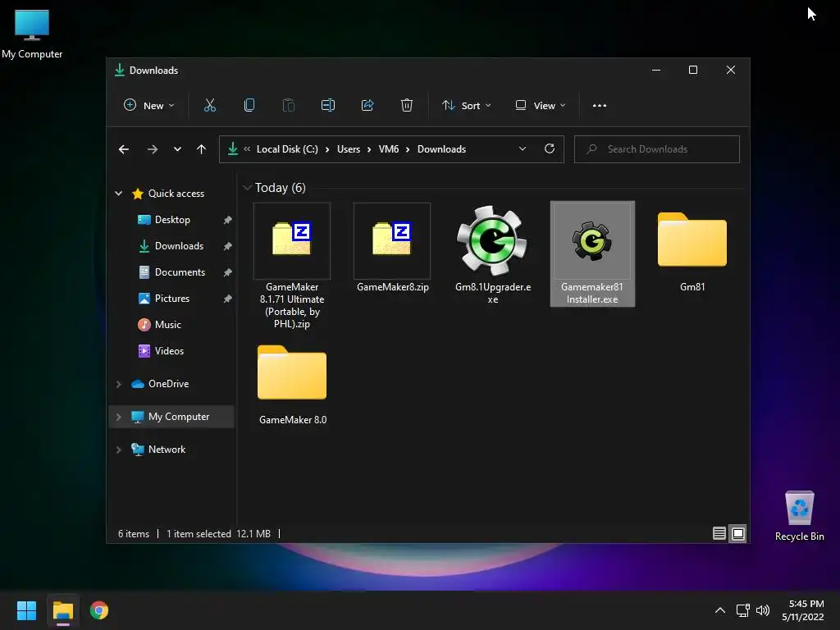The height and width of the screenshot is (630, 840).
Task: Open the Sort options dropdown
Action: (466, 106)
